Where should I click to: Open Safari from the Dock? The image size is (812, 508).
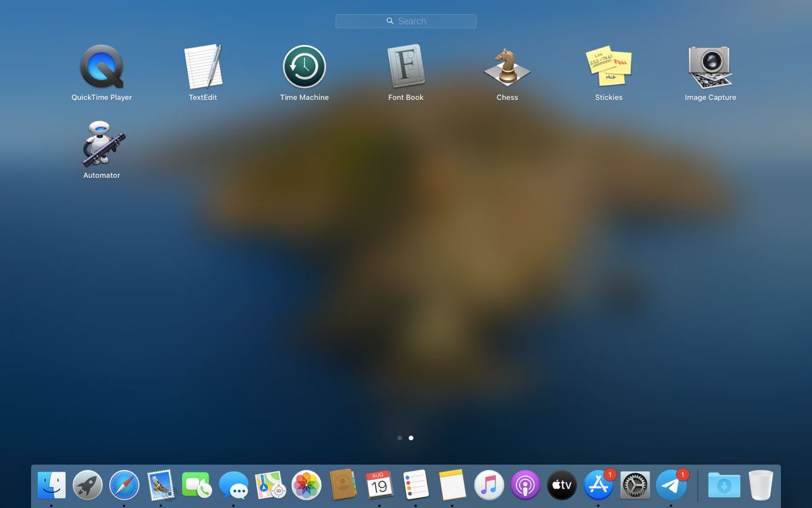(x=124, y=485)
